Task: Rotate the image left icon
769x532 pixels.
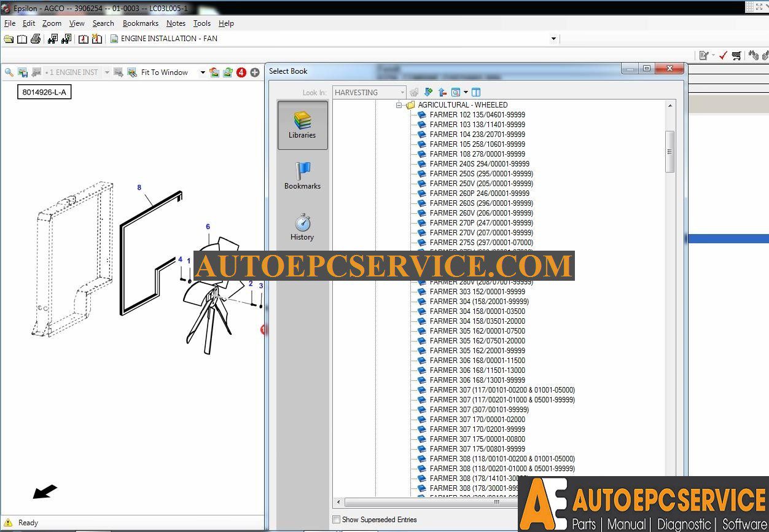Action: pos(214,72)
